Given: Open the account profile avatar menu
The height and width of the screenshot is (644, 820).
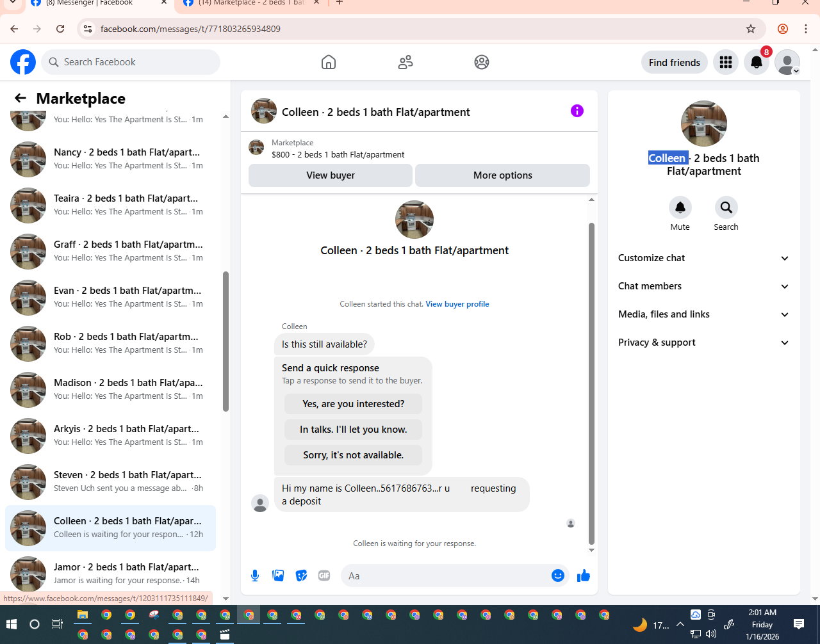Looking at the screenshot, I should [787, 62].
